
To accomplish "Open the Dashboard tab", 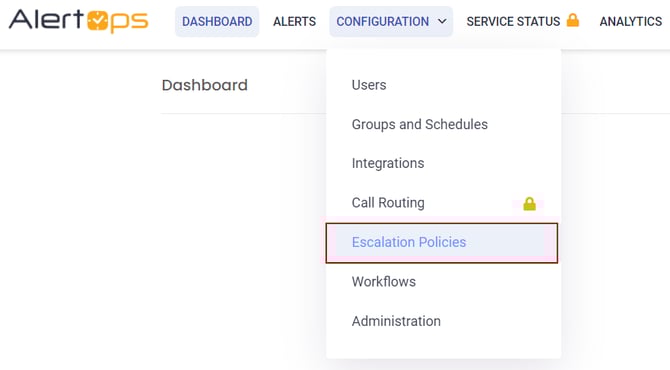I will click(217, 21).
